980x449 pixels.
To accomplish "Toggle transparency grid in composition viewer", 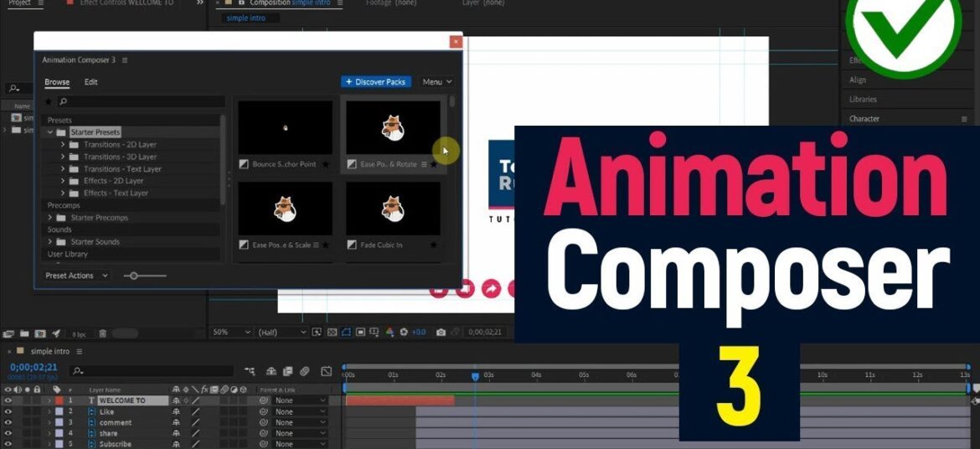I will [333, 332].
